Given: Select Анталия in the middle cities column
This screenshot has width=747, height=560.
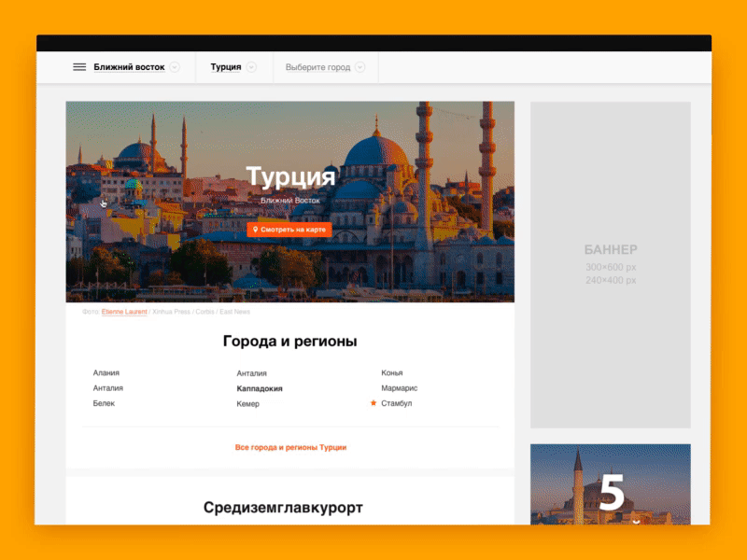Looking at the screenshot, I should click(x=251, y=373).
